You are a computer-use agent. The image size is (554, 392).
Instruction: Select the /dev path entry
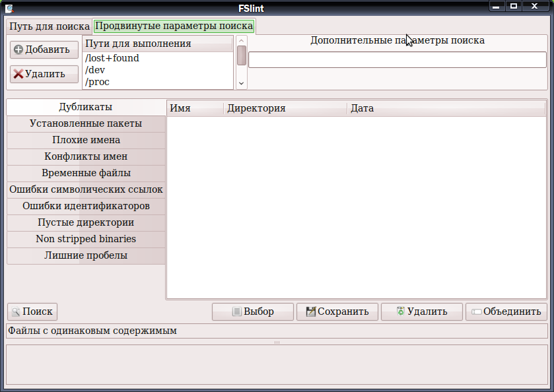coord(158,70)
